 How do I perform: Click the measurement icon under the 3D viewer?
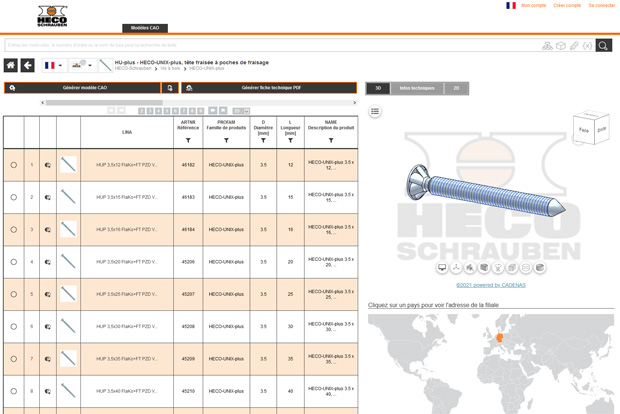click(x=470, y=268)
